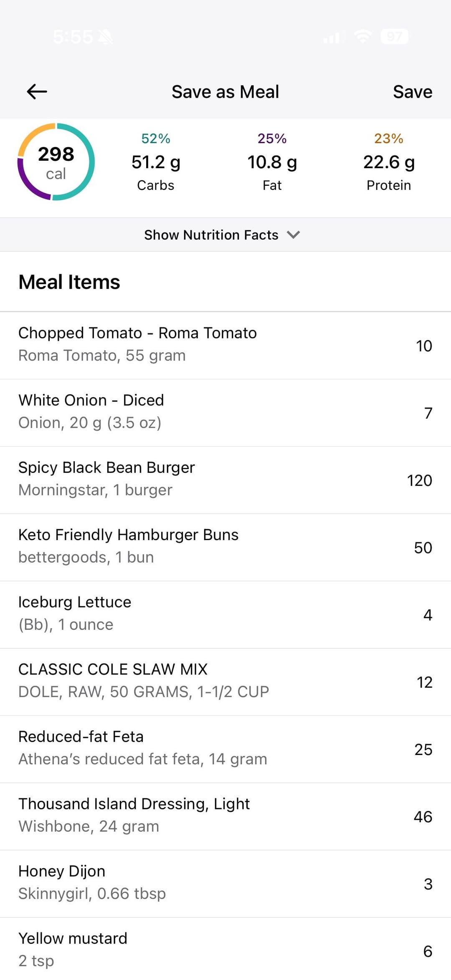
Task: Choose the Reduced-fat Feta entry
Action: tap(225, 748)
